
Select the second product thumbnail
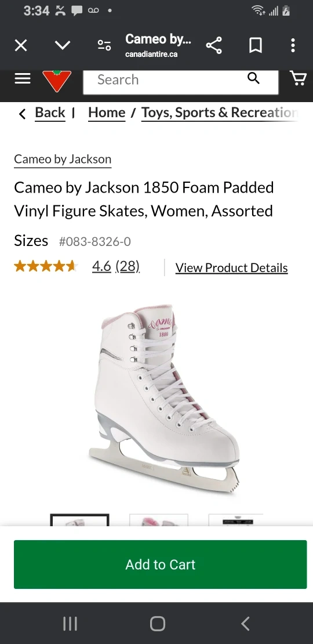pos(159,520)
